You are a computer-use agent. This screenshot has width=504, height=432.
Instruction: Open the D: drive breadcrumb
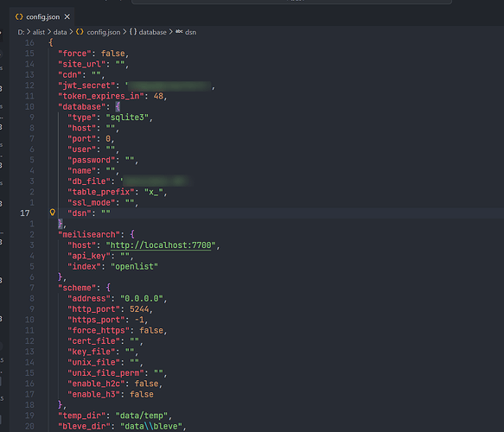click(21, 32)
